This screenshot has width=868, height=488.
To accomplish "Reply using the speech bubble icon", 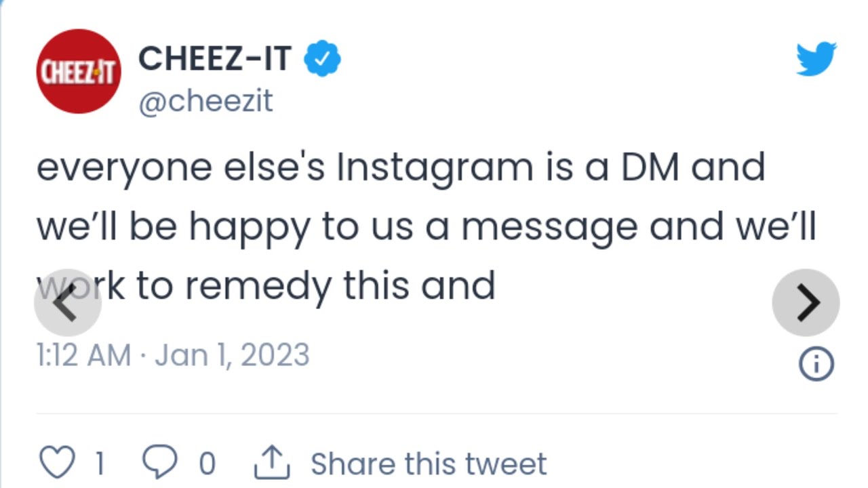I will coord(160,463).
